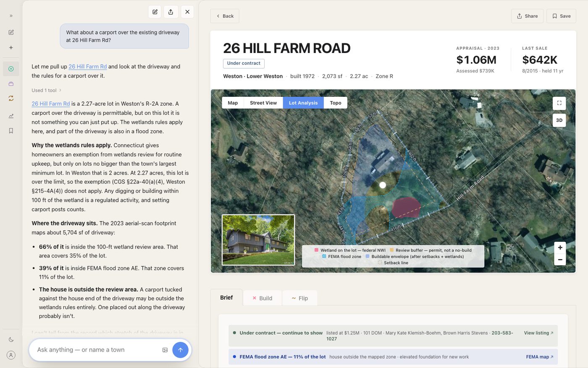The image size is (588, 368).
Task: Open the user profile icon
Action: pos(11,355)
